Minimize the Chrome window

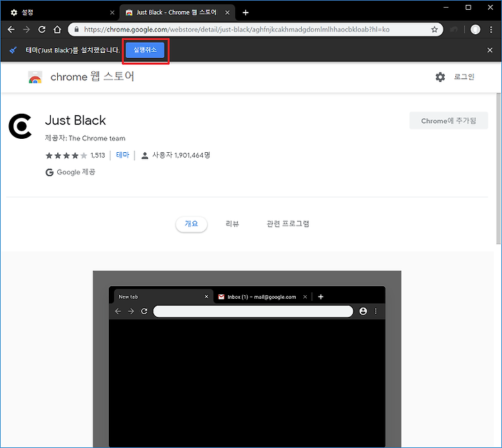(x=446, y=8)
